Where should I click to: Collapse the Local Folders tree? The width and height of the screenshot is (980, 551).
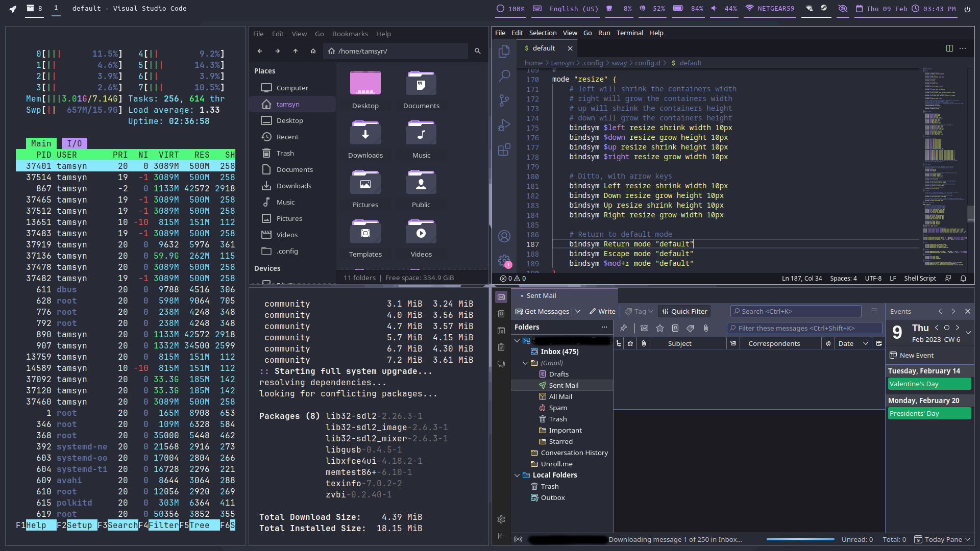(x=517, y=475)
